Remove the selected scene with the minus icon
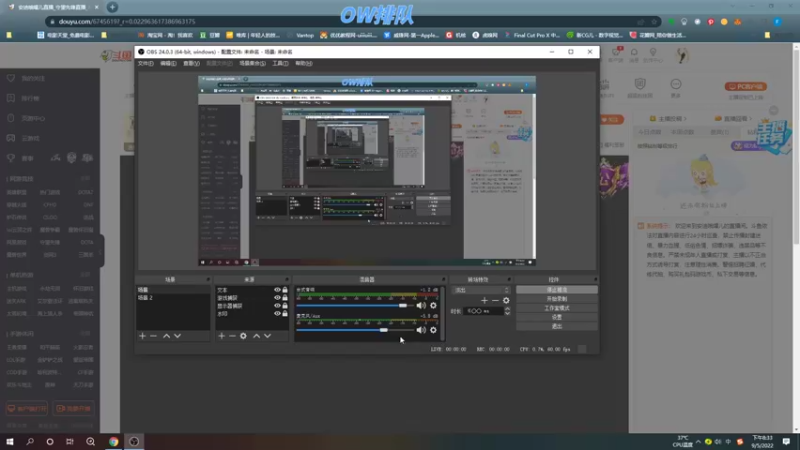The height and width of the screenshot is (450, 800). [x=154, y=336]
